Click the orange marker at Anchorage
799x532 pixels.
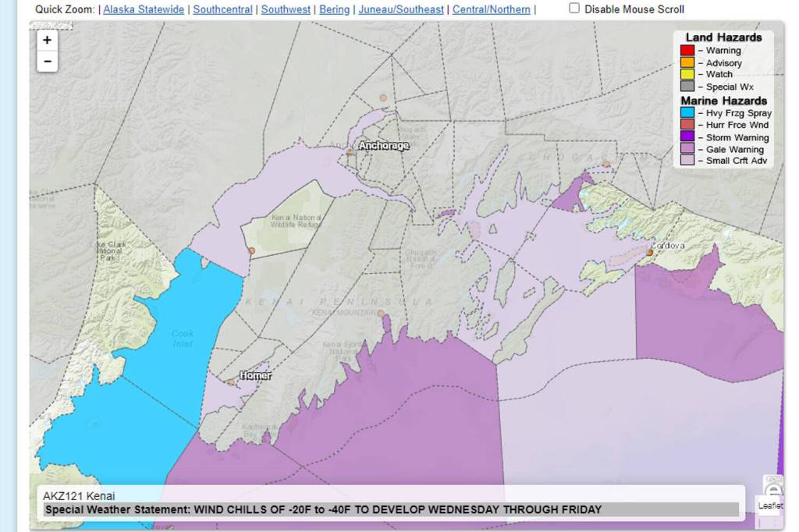tap(350, 153)
